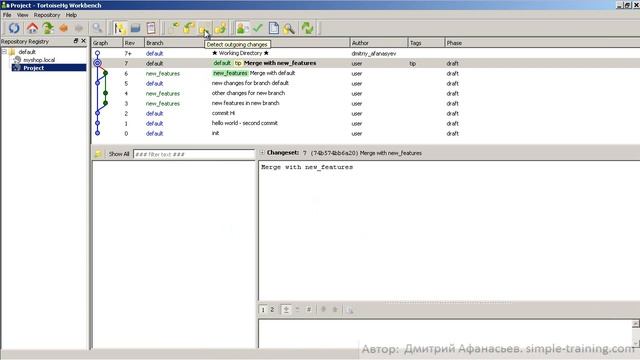
Task: Click the Author column header
Action: pos(379,43)
